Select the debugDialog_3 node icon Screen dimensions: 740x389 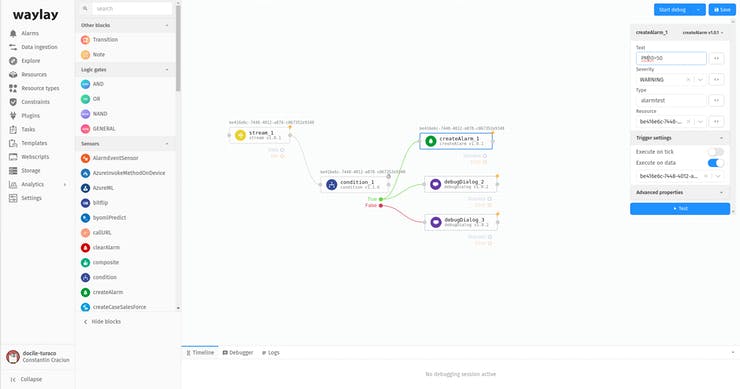tap(435, 222)
